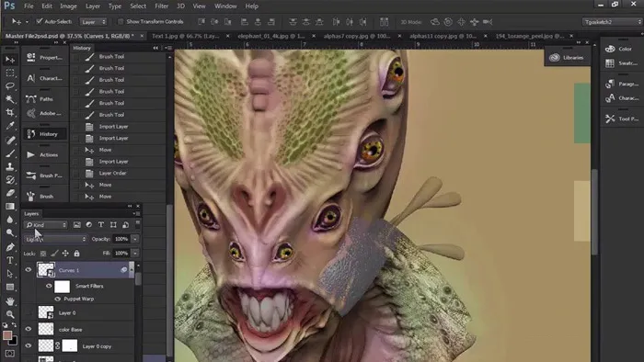Select the Brush tool in the toolbar
This screenshot has height=362, width=644.
(10, 153)
